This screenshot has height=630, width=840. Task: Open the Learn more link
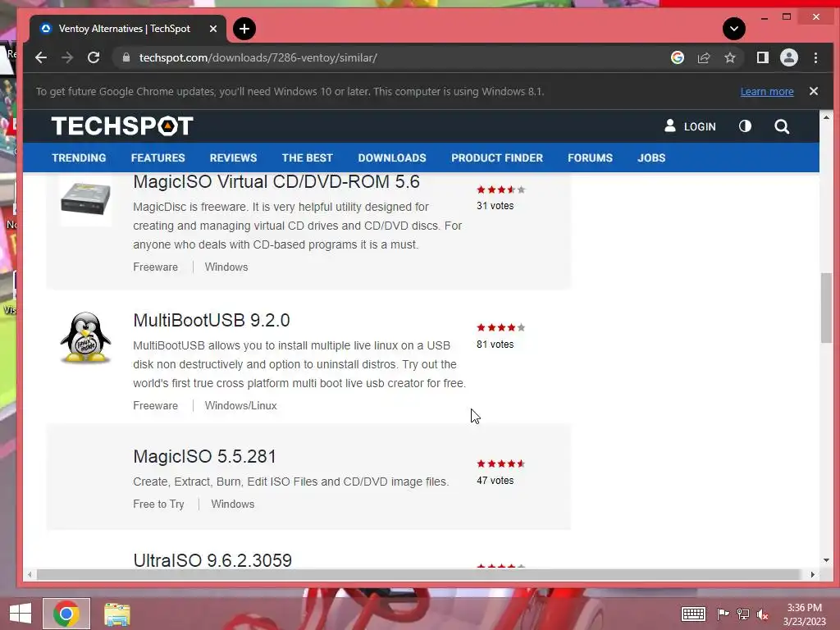(767, 92)
